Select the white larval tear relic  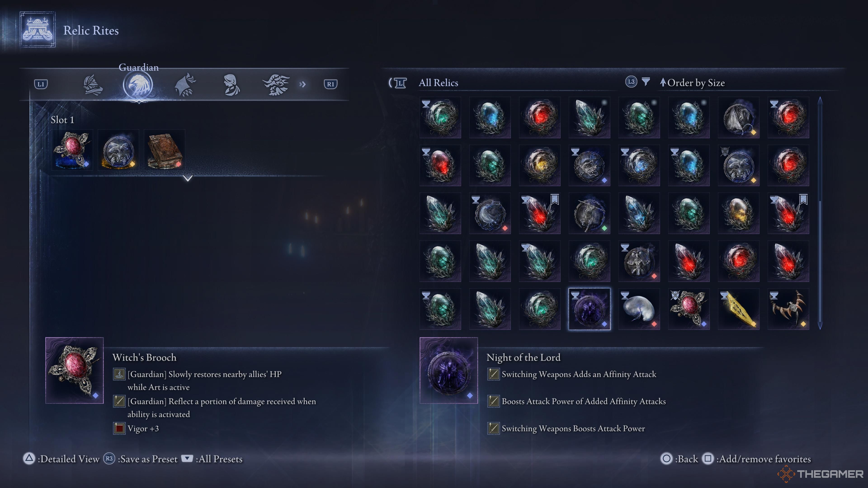click(x=639, y=309)
